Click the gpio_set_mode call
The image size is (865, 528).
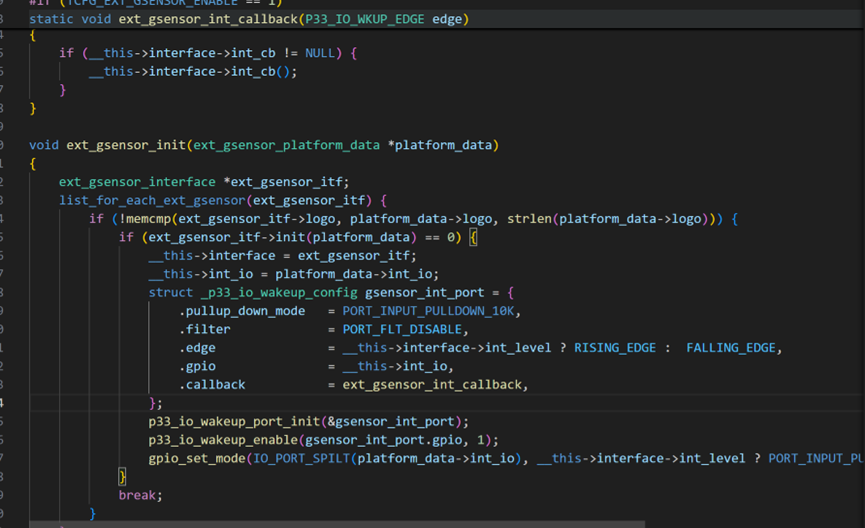[x=197, y=458]
